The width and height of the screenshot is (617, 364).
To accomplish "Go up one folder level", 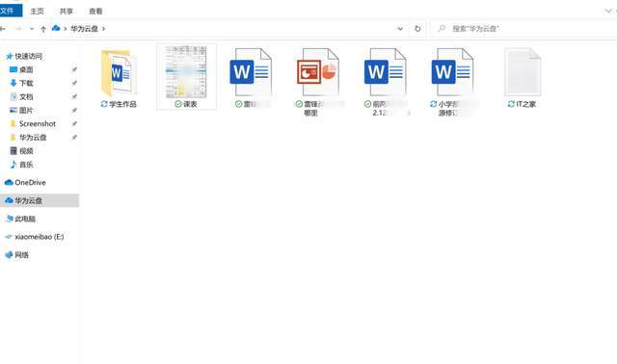I will pos(43,29).
